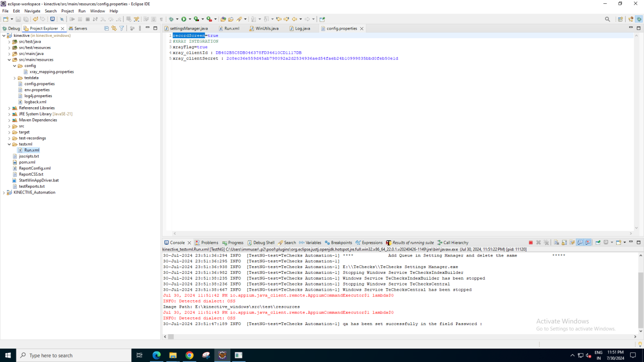Toggle show console on standard output change
Viewport: 644px width, 362px height.
point(580,243)
